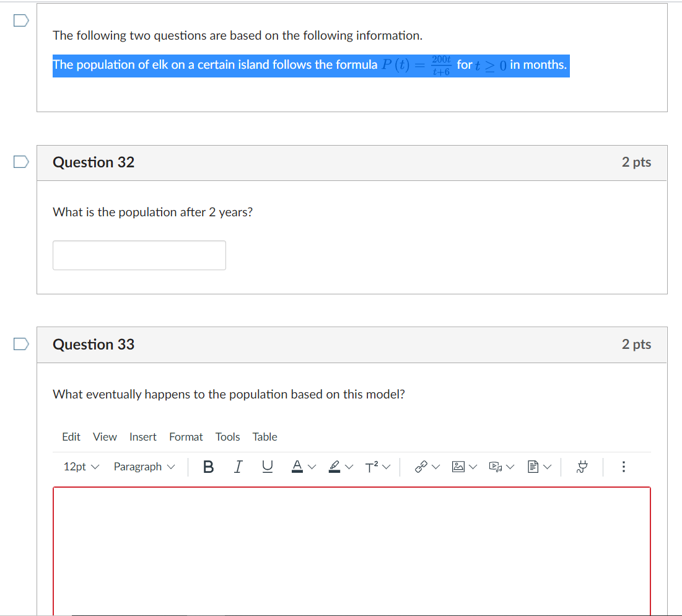
Task: Open the more toolbar options menu
Action: (x=623, y=467)
